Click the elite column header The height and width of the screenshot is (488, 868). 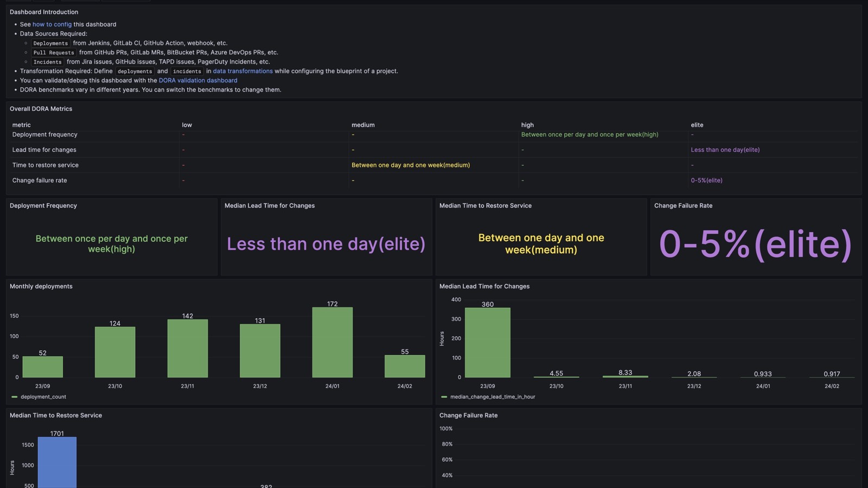click(x=697, y=125)
